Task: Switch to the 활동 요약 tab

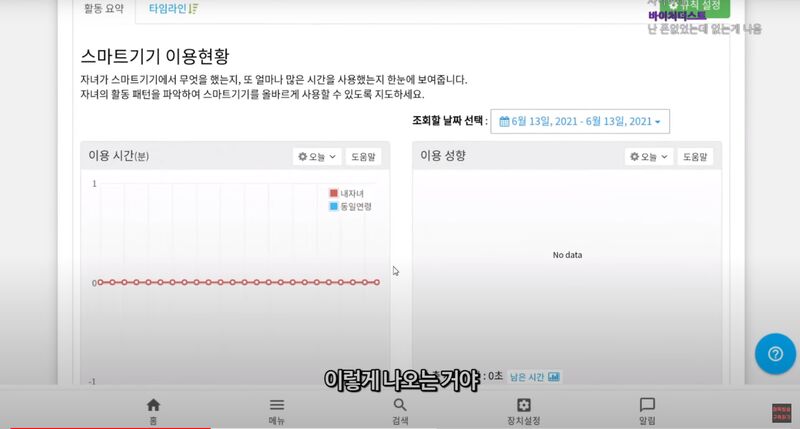Action: click(103, 8)
